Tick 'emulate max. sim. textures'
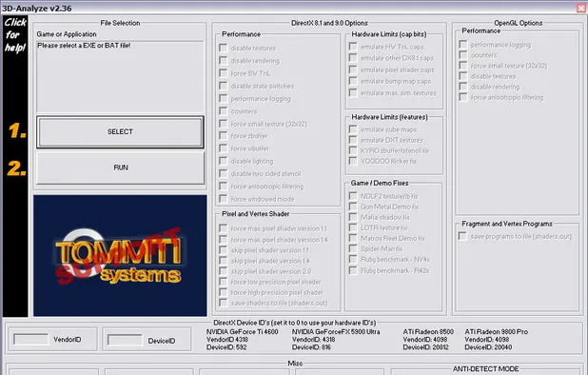The image size is (588, 375). [353, 92]
